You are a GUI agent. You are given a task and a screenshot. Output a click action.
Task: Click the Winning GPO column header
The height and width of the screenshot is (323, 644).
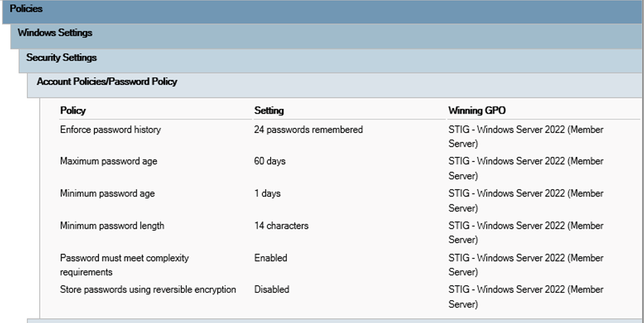pyautogui.click(x=477, y=111)
